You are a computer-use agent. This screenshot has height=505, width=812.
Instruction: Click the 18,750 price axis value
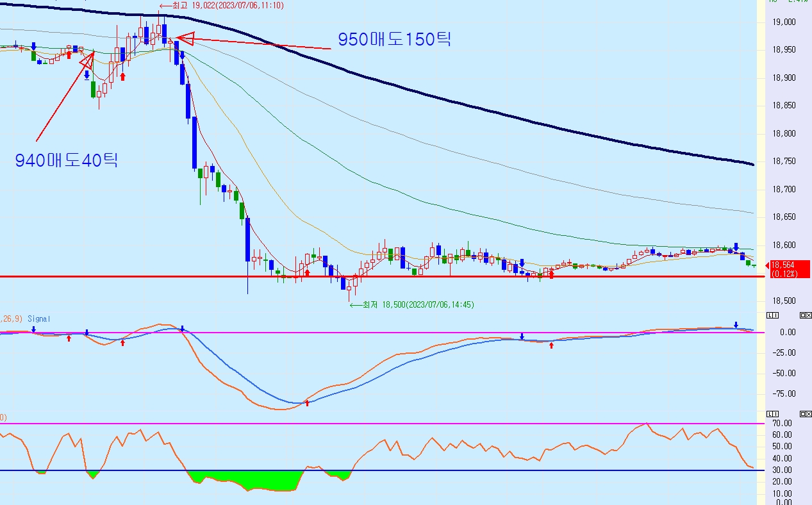pos(784,161)
